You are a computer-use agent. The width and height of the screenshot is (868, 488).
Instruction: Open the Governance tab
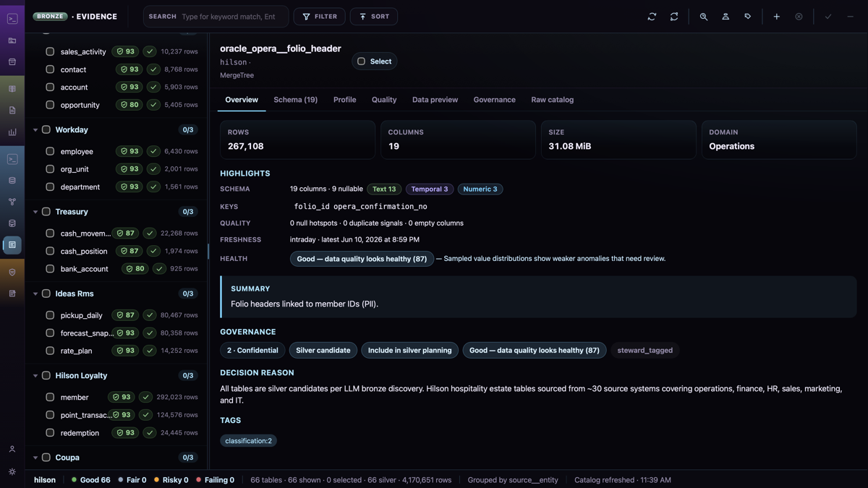495,100
